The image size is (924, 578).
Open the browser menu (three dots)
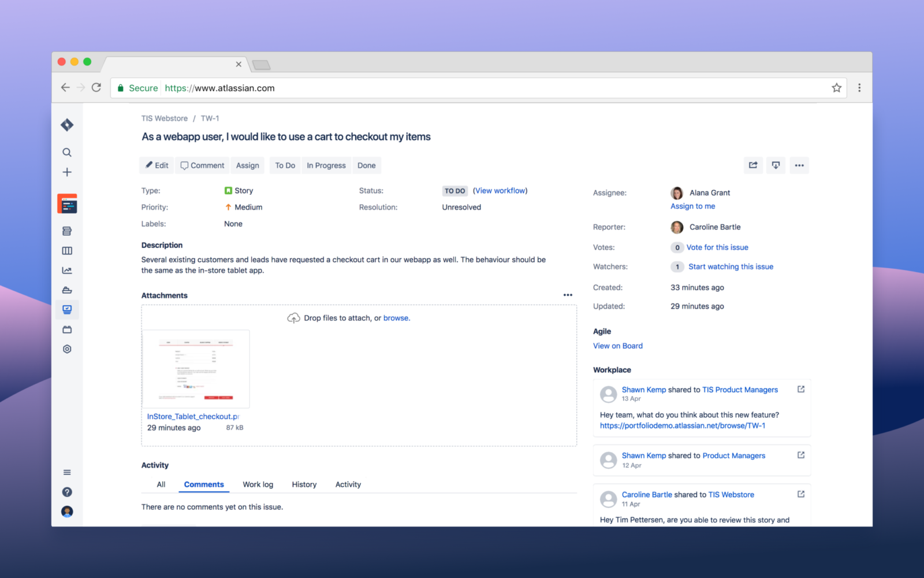click(860, 87)
